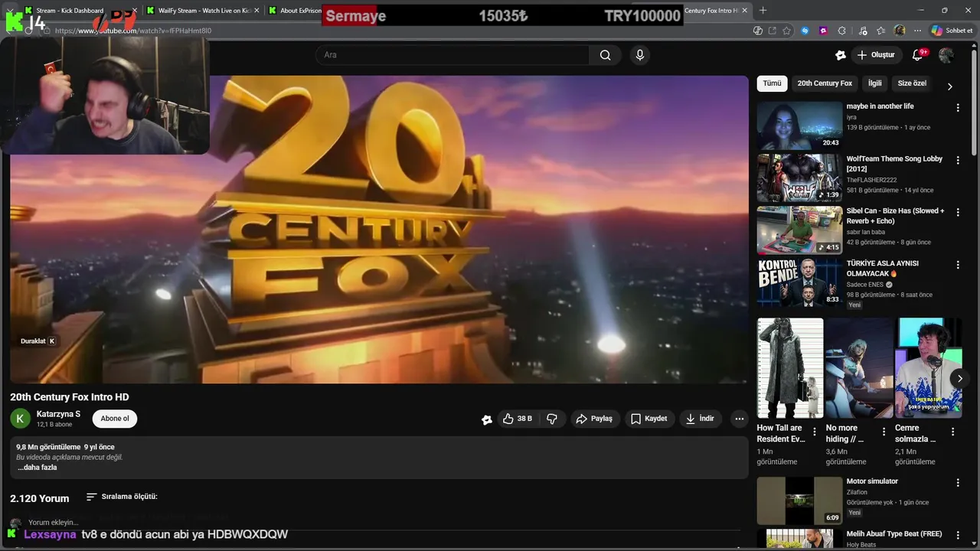The width and height of the screenshot is (980, 551).
Task: Open the browser profile avatar
Action: pos(900,31)
